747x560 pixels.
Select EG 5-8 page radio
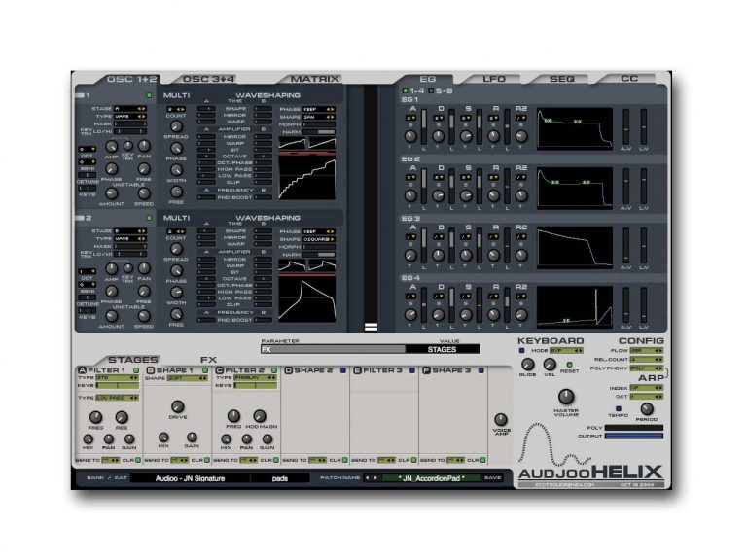point(431,90)
